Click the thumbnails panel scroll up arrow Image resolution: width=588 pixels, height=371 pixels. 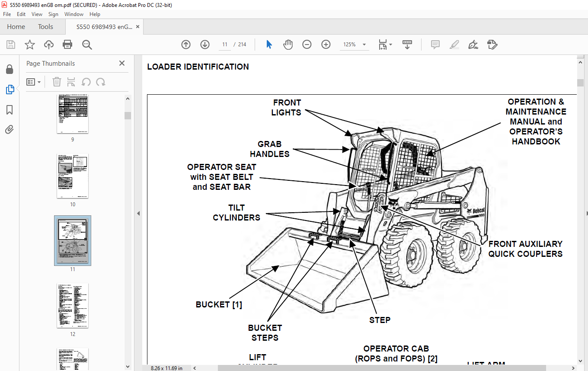(128, 99)
